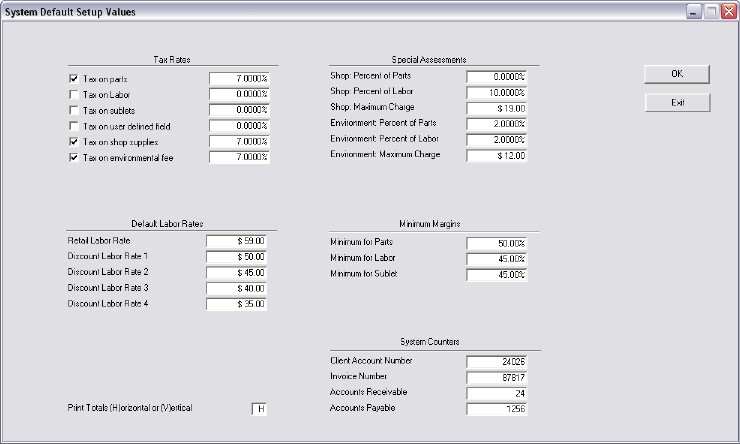Enable the Tax on sublets checkbox
The width and height of the screenshot is (740, 444).
[74, 110]
